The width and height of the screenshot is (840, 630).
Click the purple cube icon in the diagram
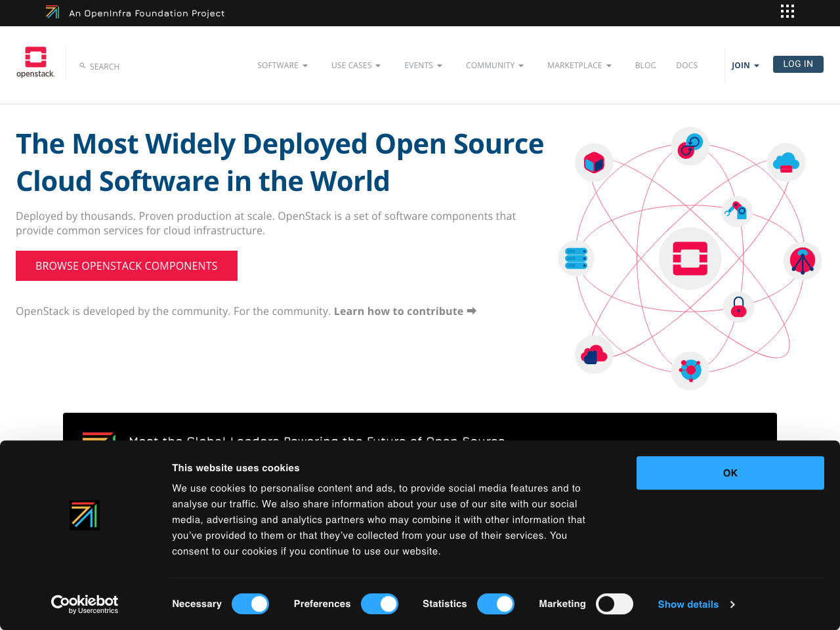pos(593,162)
